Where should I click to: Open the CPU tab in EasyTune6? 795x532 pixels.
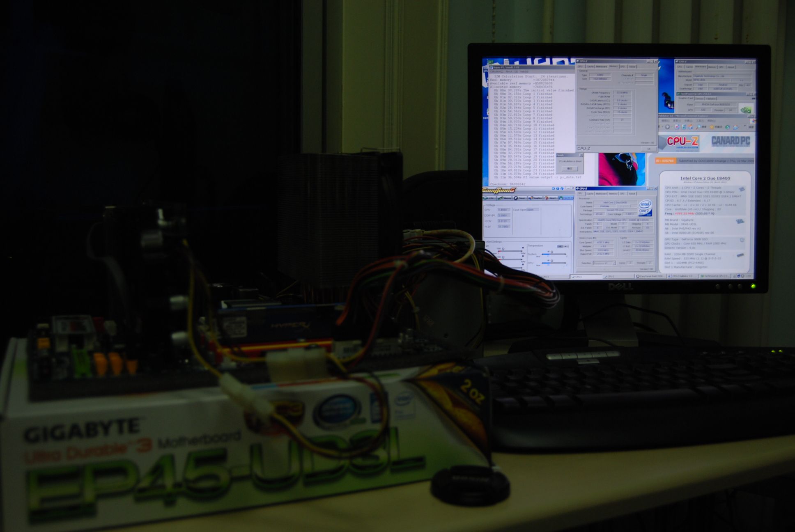pyautogui.click(x=489, y=198)
